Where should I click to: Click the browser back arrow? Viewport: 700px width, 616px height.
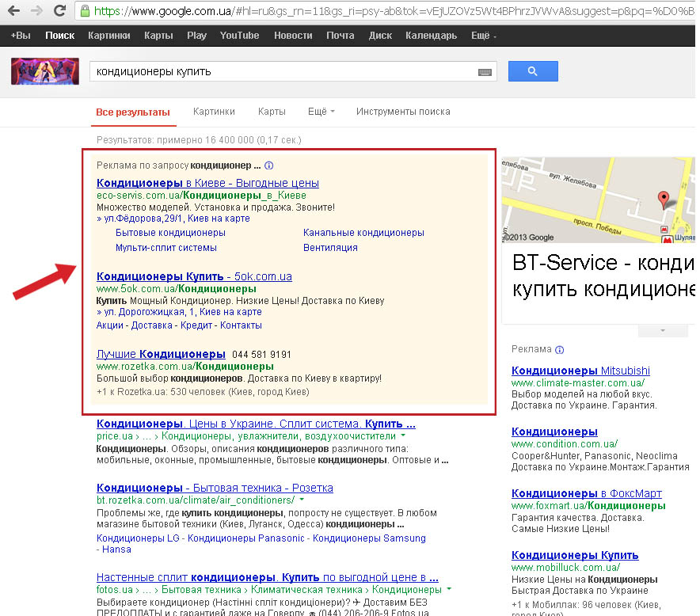[14, 11]
